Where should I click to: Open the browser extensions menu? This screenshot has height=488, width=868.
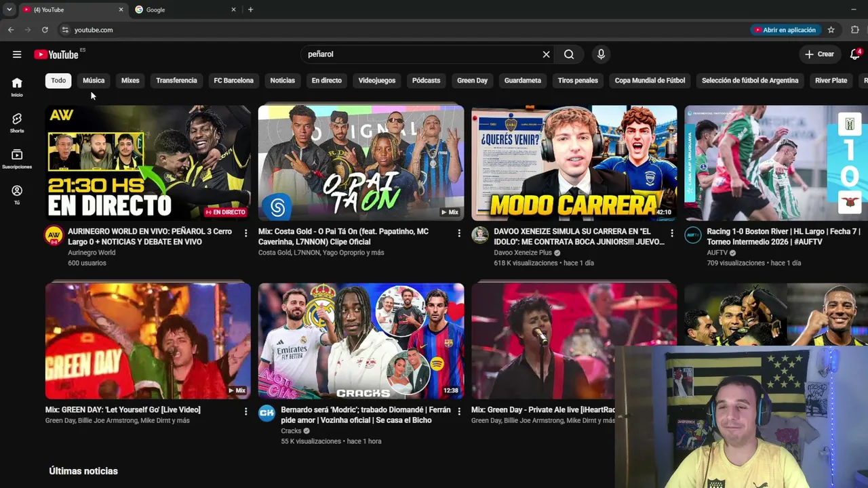(854, 30)
